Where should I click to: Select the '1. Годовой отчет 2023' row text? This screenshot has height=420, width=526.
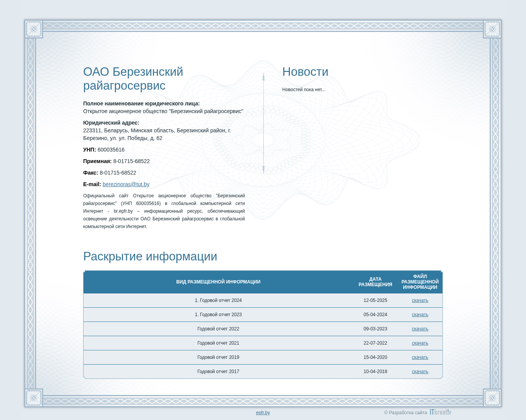click(x=218, y=315)
